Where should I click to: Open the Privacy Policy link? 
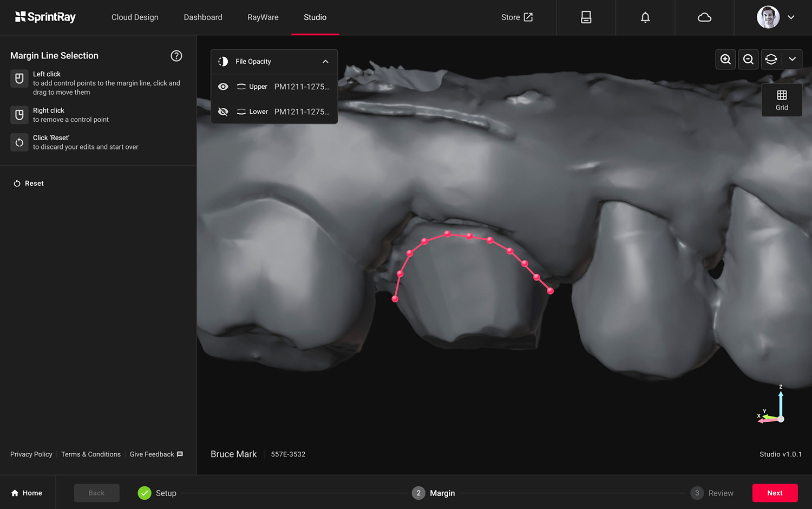31,454
